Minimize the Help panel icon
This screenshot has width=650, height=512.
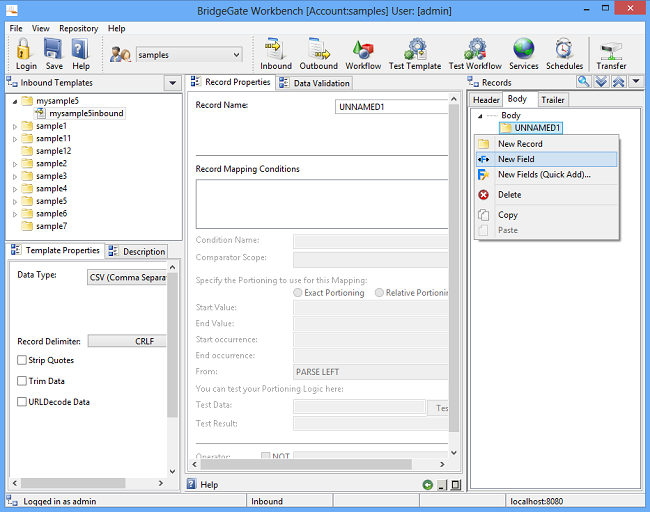pyautogui.click(x=442, y=485)
